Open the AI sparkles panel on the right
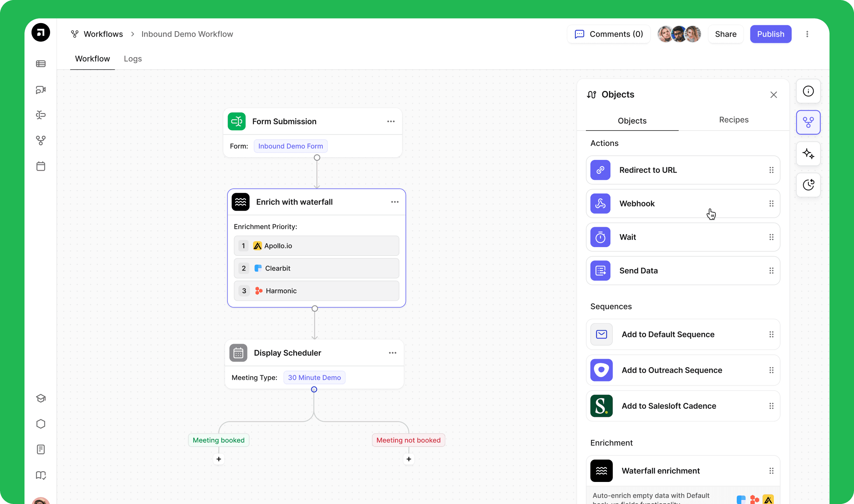 (x=808, y=154)
